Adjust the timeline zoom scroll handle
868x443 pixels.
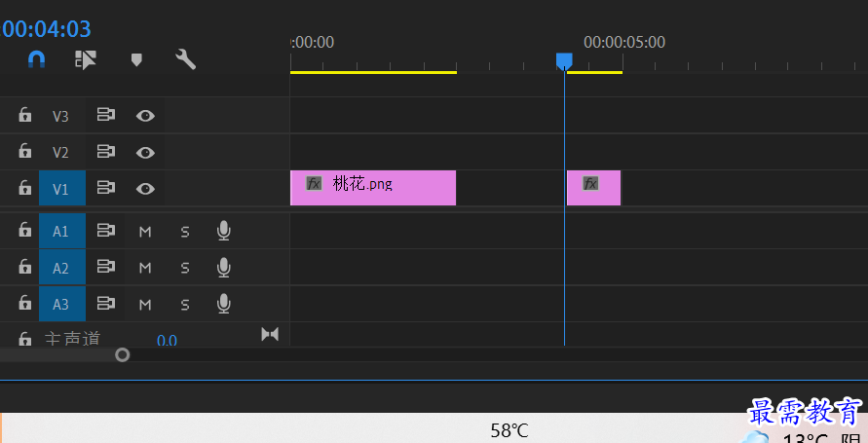click(122, 354)
